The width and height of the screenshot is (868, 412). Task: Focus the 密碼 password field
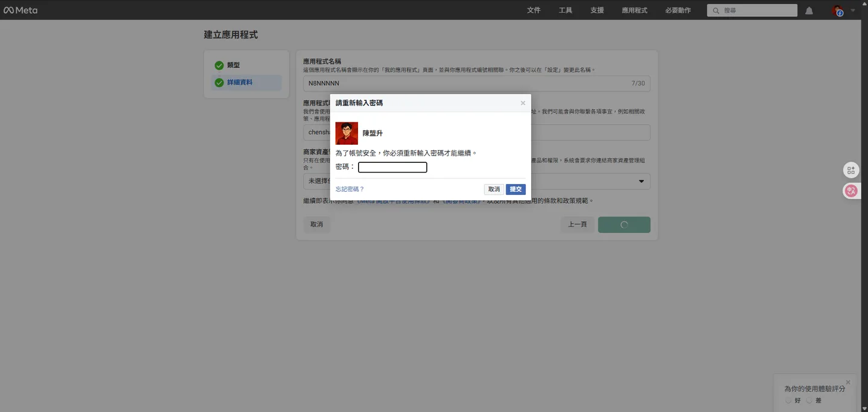(392, 167)
